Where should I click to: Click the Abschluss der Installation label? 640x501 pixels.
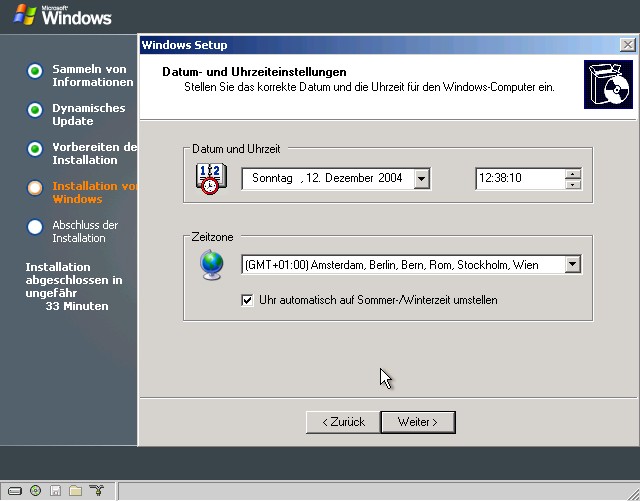85,232
